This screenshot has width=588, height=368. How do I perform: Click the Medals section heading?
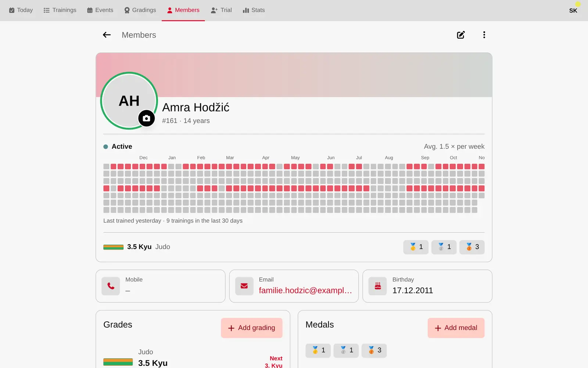(x=320, y=325)
